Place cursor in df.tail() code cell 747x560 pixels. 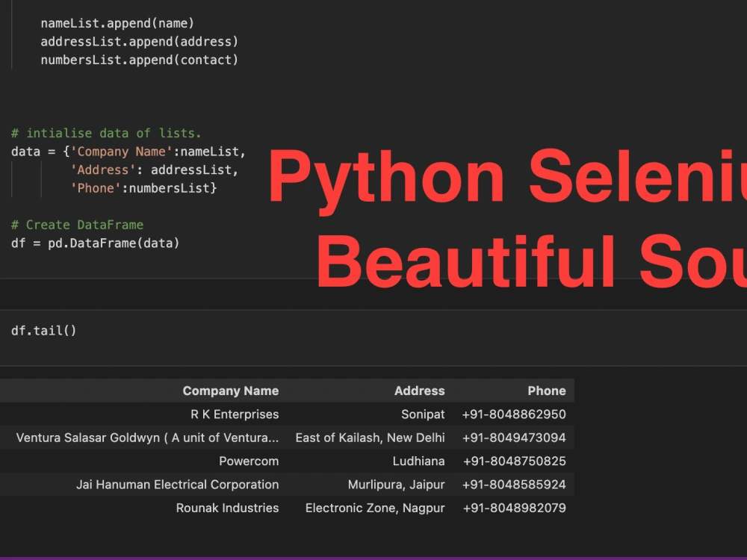tap(44, 331)
